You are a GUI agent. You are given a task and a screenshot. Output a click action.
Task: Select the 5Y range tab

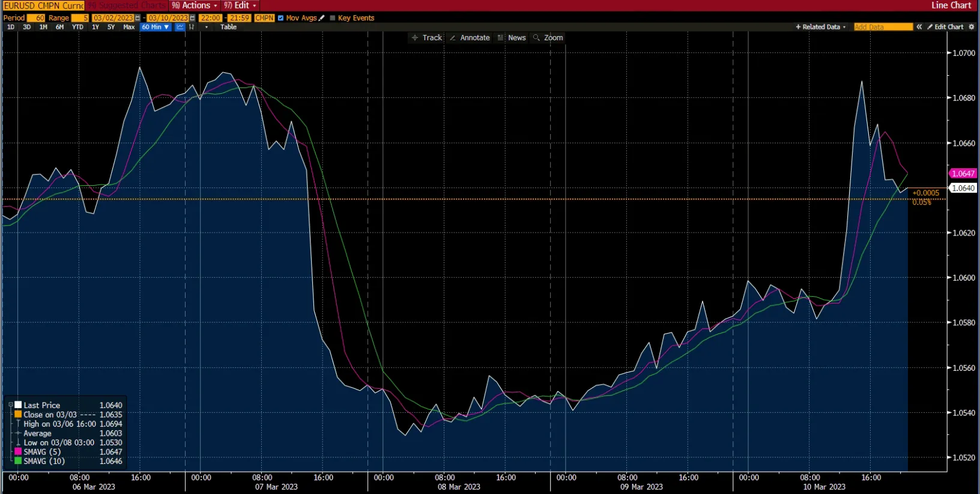point(111,27)
